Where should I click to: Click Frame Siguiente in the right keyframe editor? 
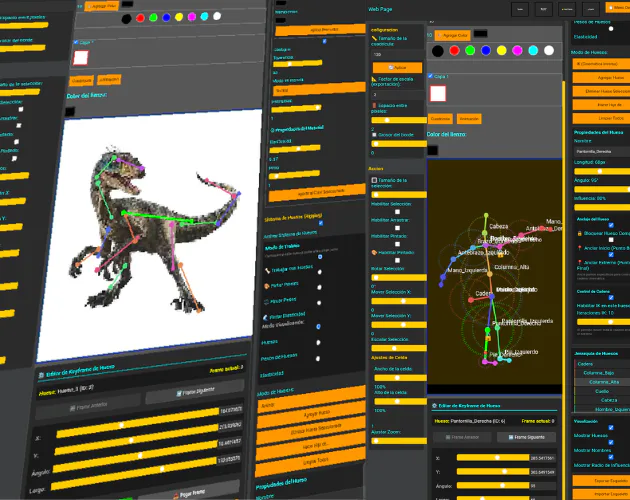[527, 437]
